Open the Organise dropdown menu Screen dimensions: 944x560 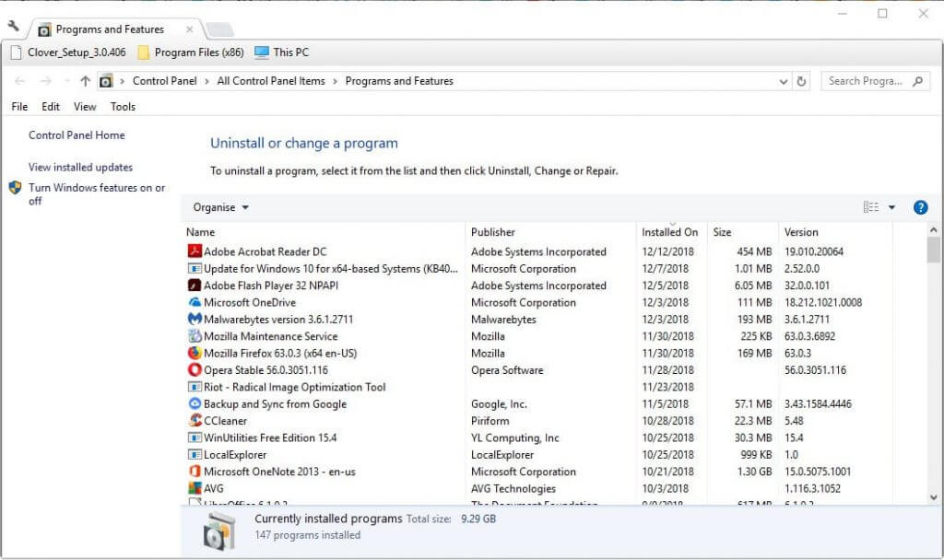tap(220, 207)
